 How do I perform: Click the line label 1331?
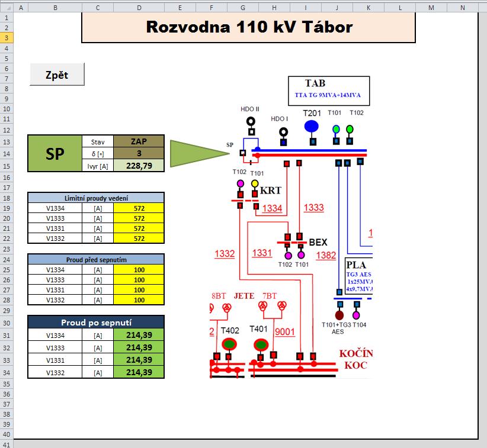pos(262,253)
